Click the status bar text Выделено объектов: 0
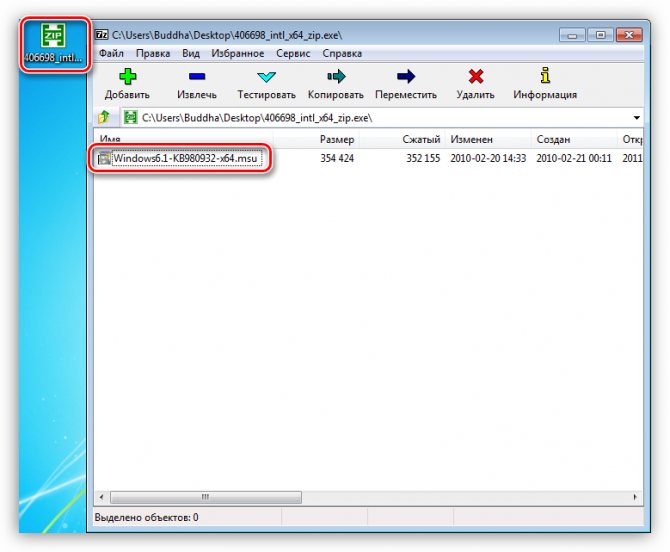 pyautogui.click(x=146, y=517)
